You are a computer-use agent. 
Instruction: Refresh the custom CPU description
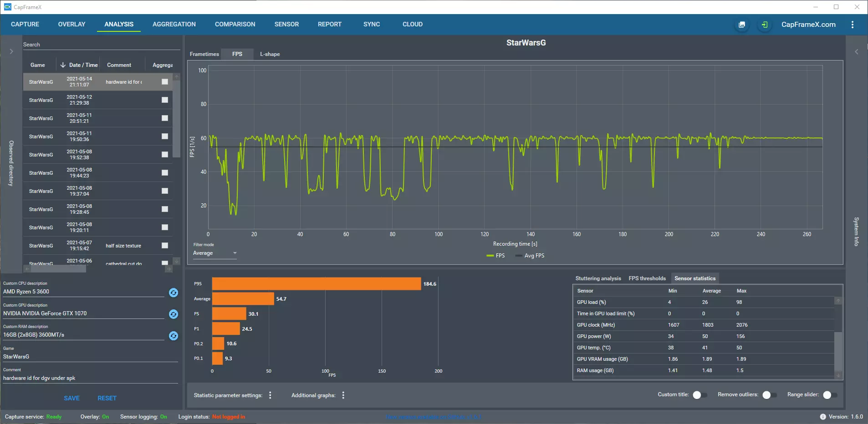[174, 293]
